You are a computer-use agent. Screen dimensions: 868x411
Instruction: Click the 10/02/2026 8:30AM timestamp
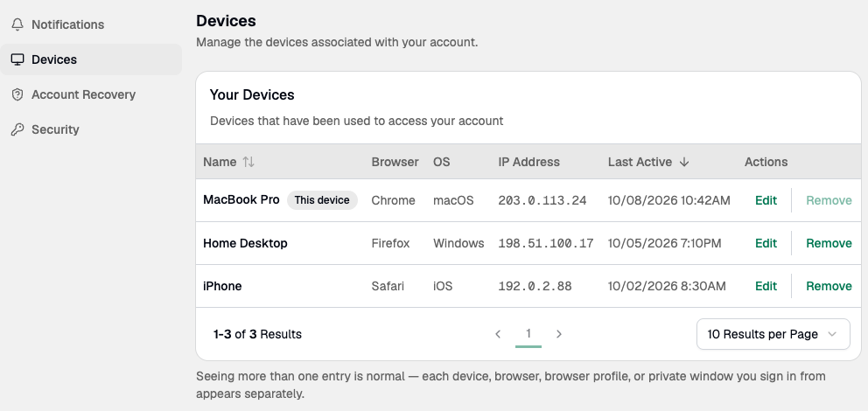coord(667,286)
